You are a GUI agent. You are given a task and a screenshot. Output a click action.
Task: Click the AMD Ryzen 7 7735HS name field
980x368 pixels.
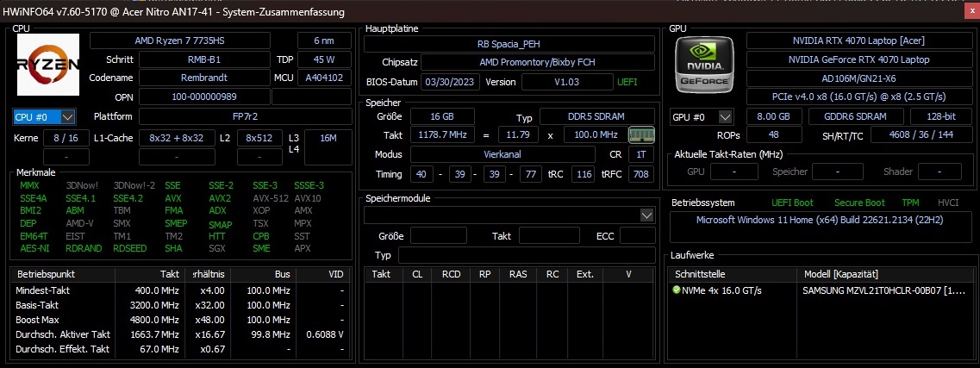point(180,41)
